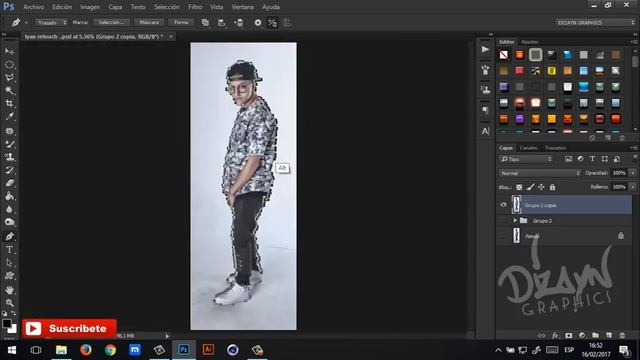Screen dimensions: 640x360
Task: Select the Type tool
Action: [9, 249]
